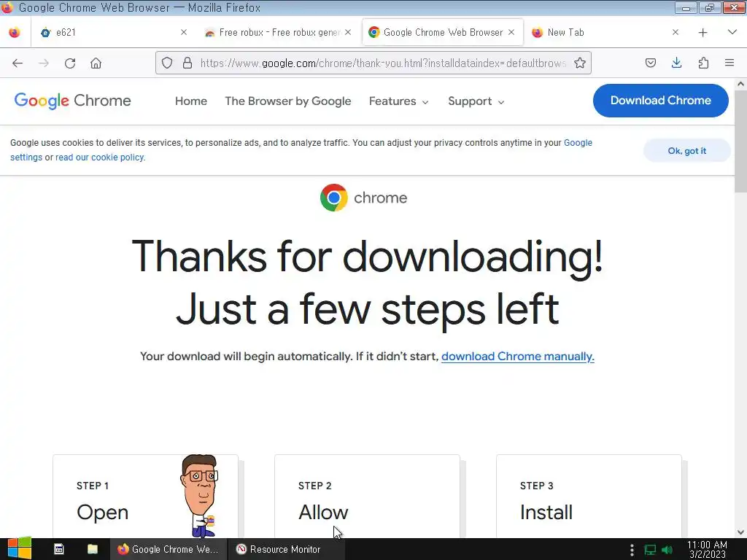Save page to Pocket
The height and width of the screenshot is (560, 747).
(x=650, y=63)
